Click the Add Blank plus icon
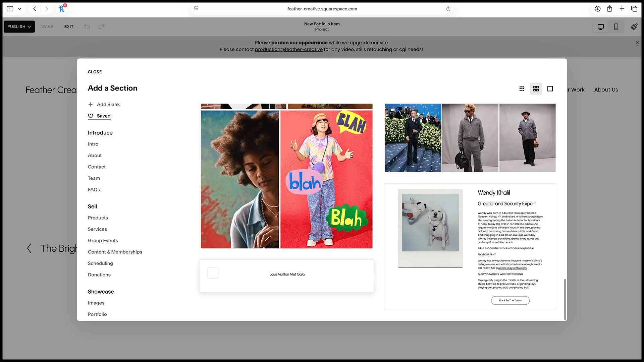The width and height of the screenshot is (644, 362). click(90, 104)
